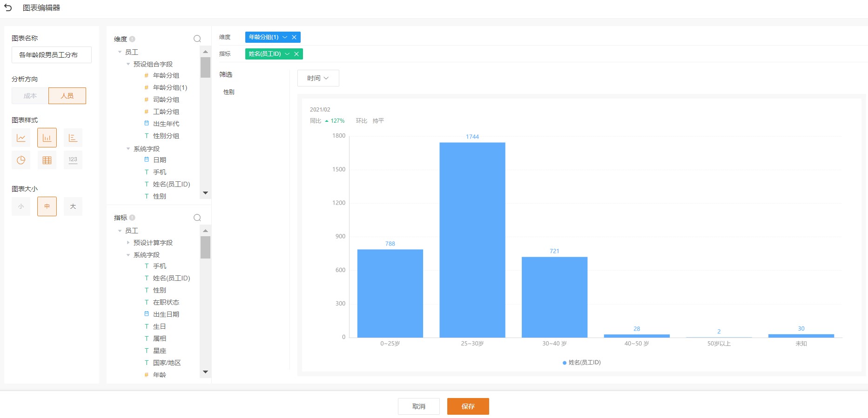Click the 指标 panel scrollbar up arrow

pyautogui.click(x=205, y=231)
